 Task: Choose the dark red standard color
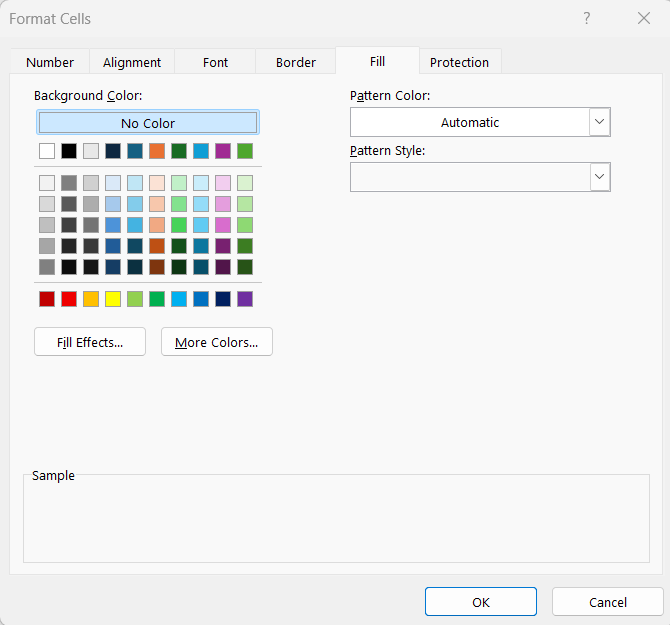tap(47, 299)
